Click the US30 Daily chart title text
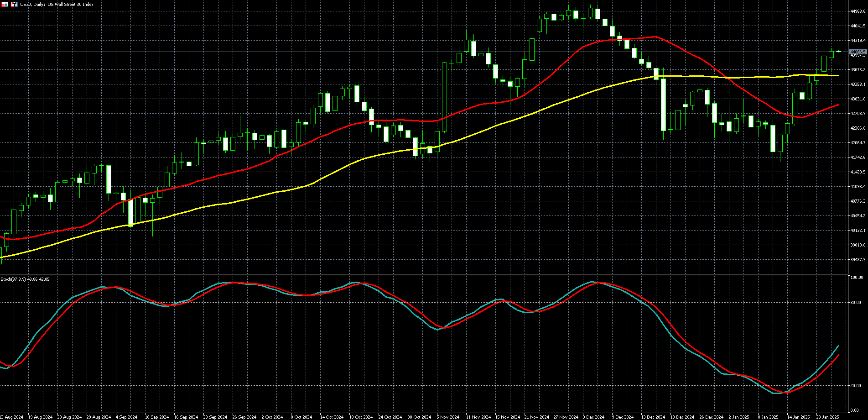Screen dimensions: 868x420 tap(57, 5)
